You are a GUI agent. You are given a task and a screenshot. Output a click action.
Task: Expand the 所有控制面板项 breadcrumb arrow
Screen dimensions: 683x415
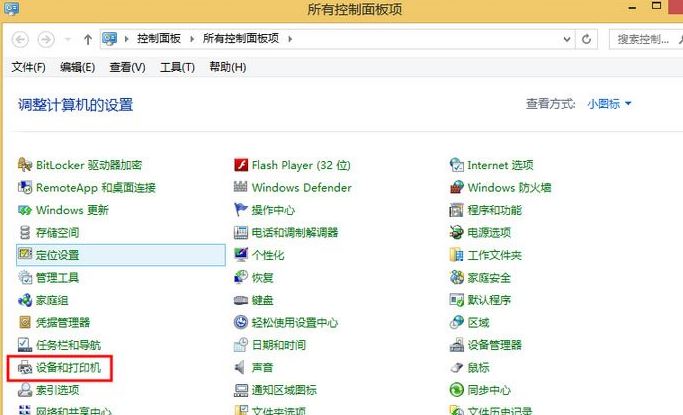click(290, 39)
